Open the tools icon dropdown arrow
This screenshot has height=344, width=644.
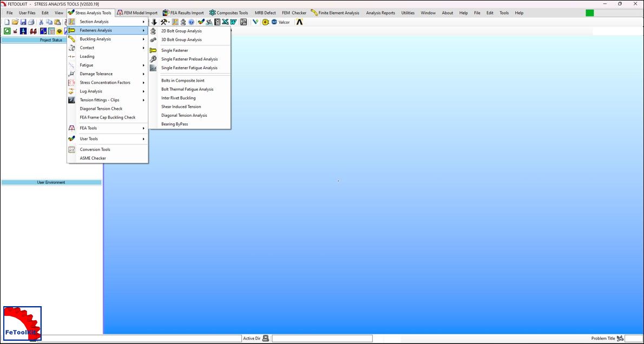coord(169,22)
